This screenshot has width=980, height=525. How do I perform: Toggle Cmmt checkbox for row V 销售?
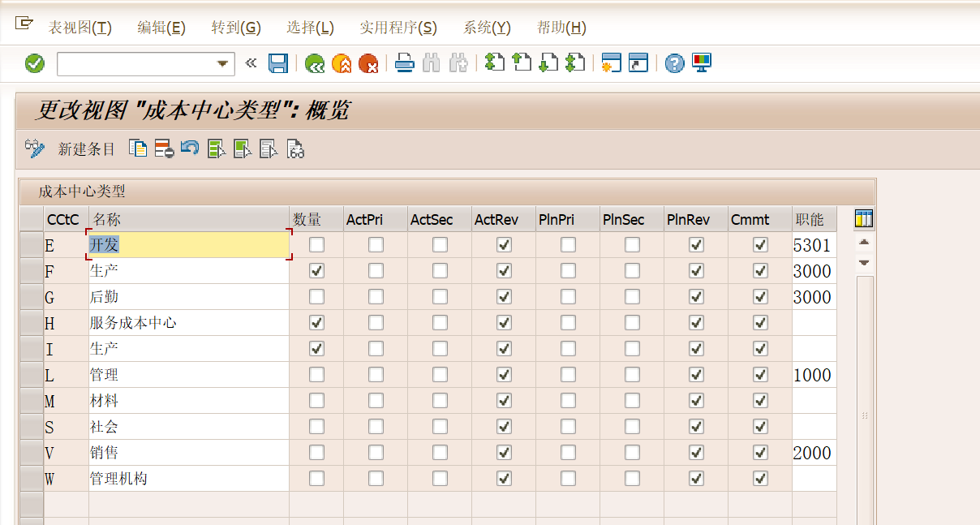click(x=760, y=452)
